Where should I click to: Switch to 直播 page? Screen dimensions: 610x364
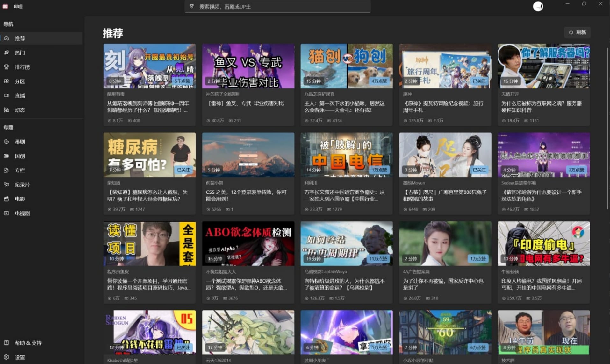pyautogui.click(x=41, y=95)
